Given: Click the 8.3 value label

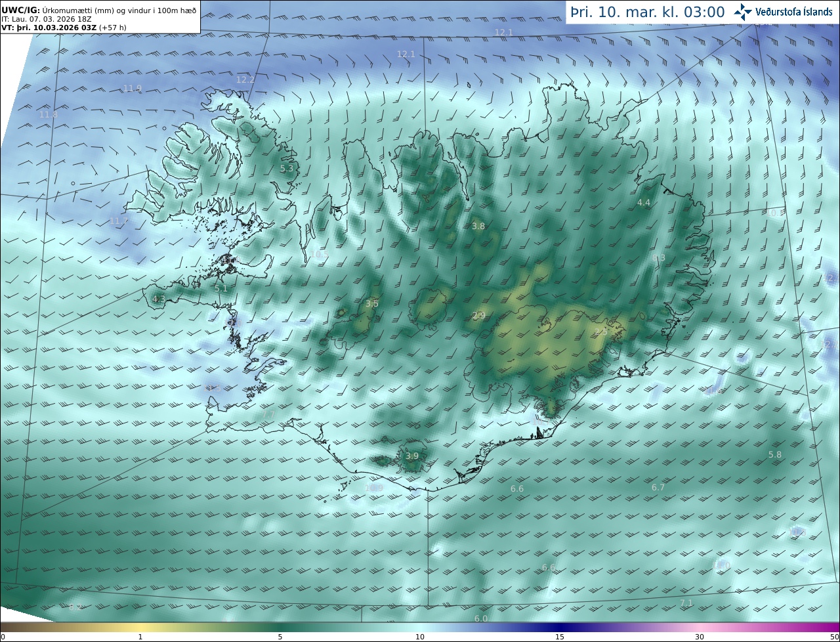Looking at the screenshot, I should (660, 258).
